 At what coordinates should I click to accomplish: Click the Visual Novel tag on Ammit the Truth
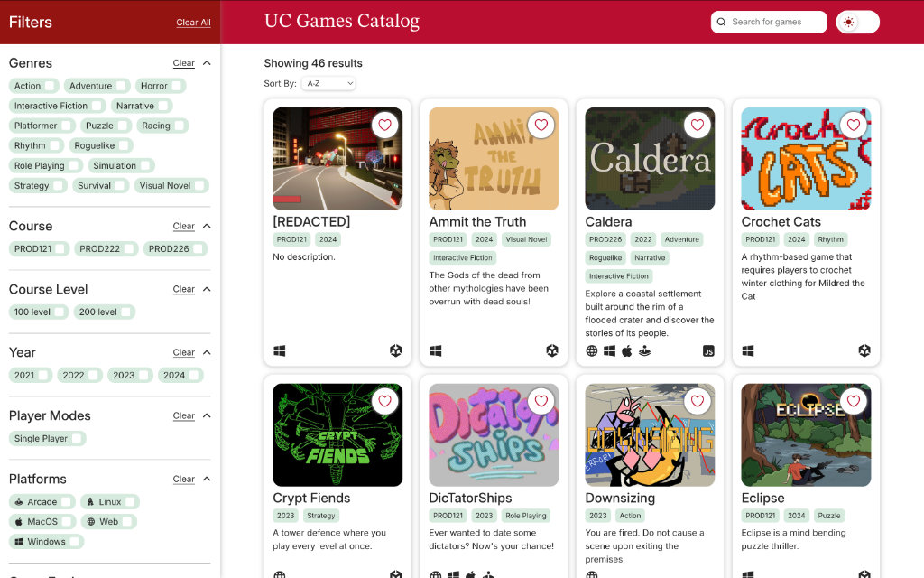(526, 239)
